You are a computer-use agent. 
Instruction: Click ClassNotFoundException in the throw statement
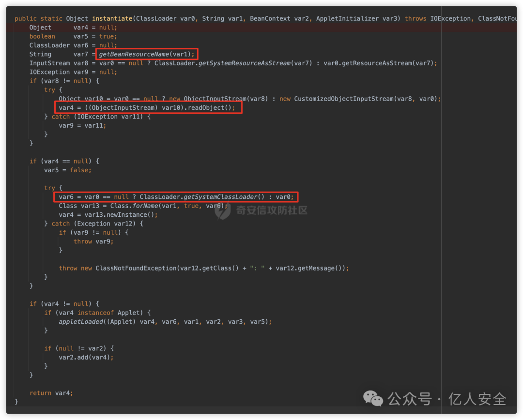(136, 268)
